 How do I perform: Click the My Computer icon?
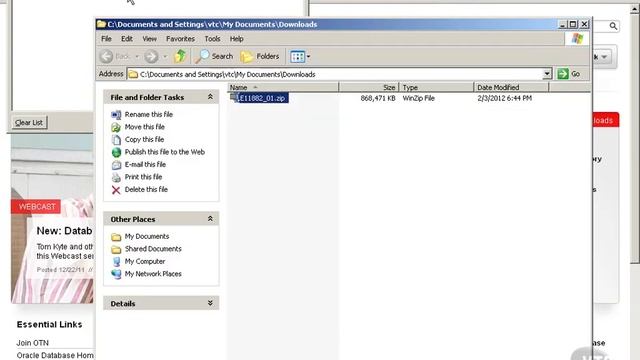[x=116, y=262]
